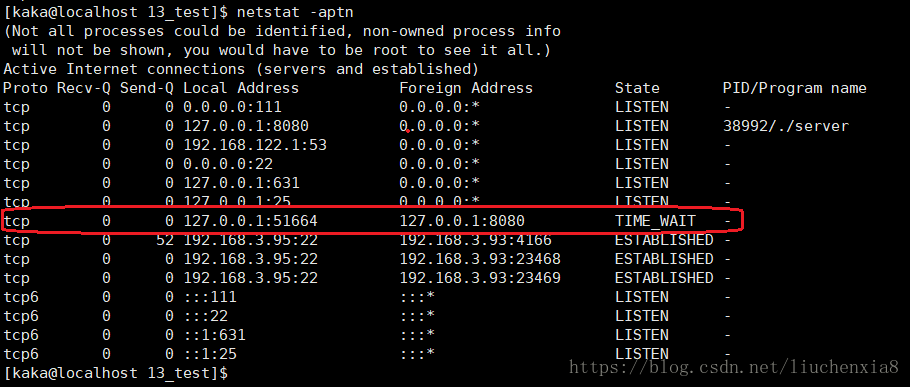Click the "Send-Q" column header
This screenshot has height=387, width=910.
click(x=147, y=88)
